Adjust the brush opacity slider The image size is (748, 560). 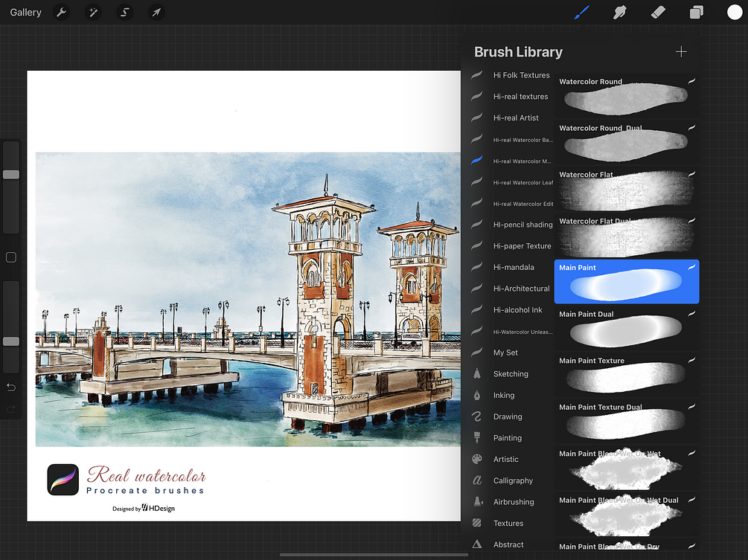11,341
